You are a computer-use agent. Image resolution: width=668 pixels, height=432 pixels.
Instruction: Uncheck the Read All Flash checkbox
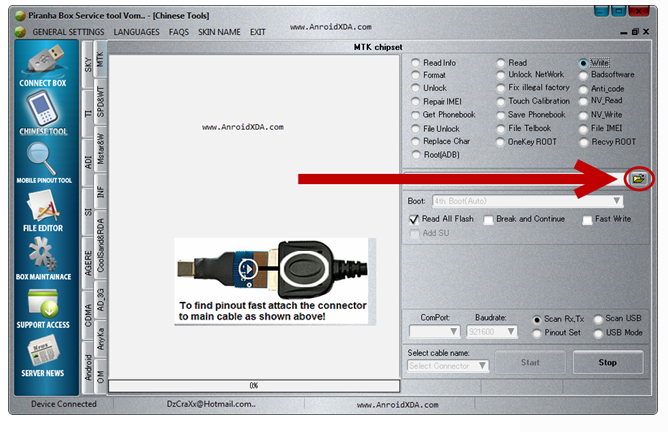414,219
